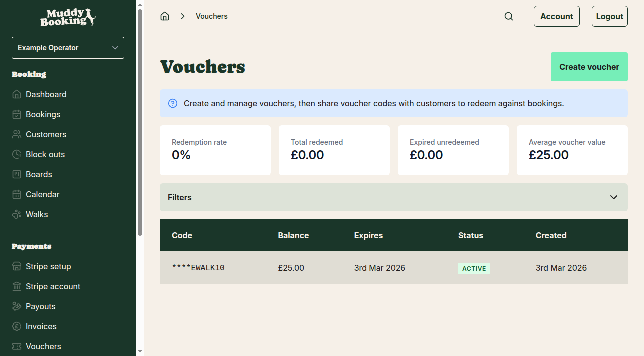
Task: Click the Stripe setup card icon
Action: click(x=16, y=266)
